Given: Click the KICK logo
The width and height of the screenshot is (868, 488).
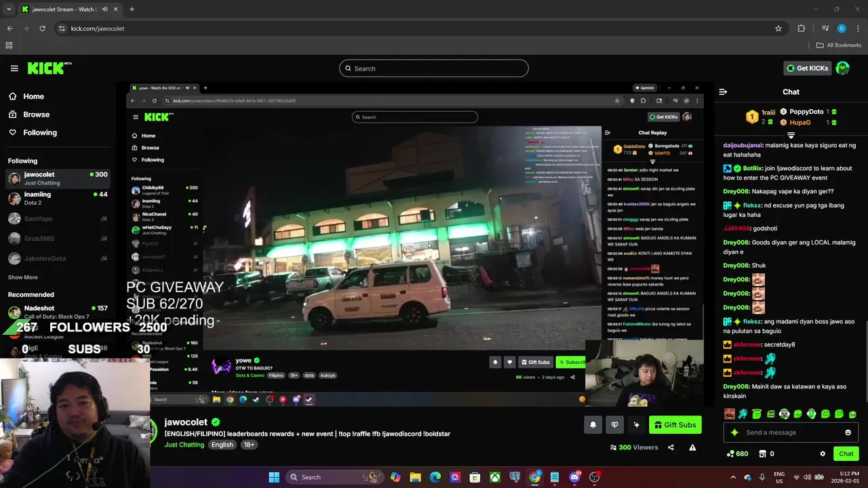Looking at the screenshot, I should (50, 68).
